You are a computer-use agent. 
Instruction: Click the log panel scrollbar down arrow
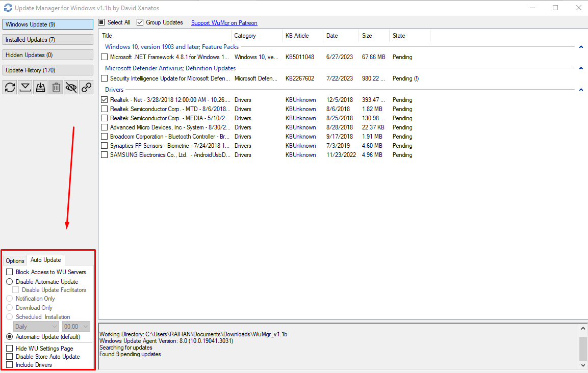point(583,365)
